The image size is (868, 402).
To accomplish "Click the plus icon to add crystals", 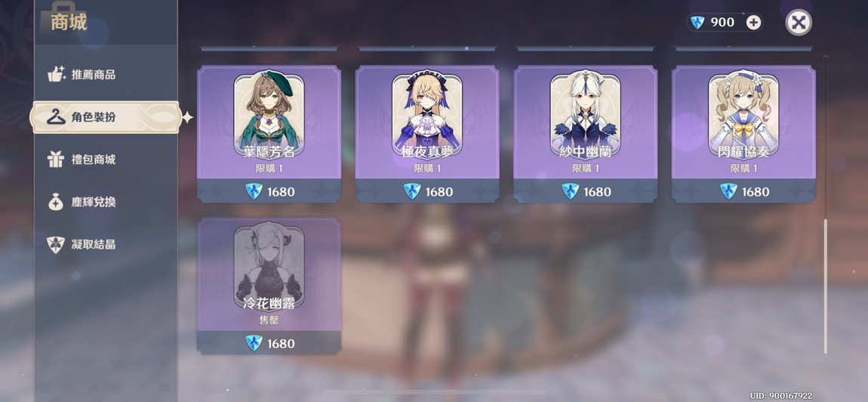I will point(753,22).
